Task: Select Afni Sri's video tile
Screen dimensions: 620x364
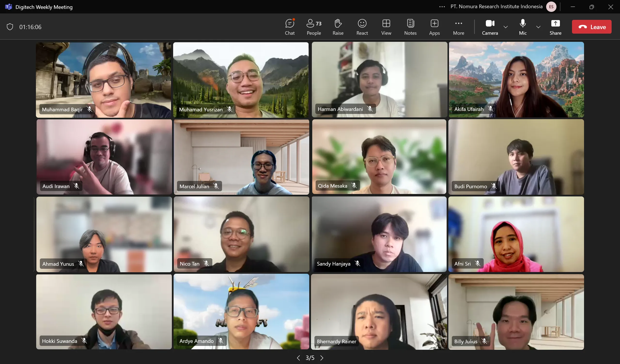Action: [x=516, y=234]
